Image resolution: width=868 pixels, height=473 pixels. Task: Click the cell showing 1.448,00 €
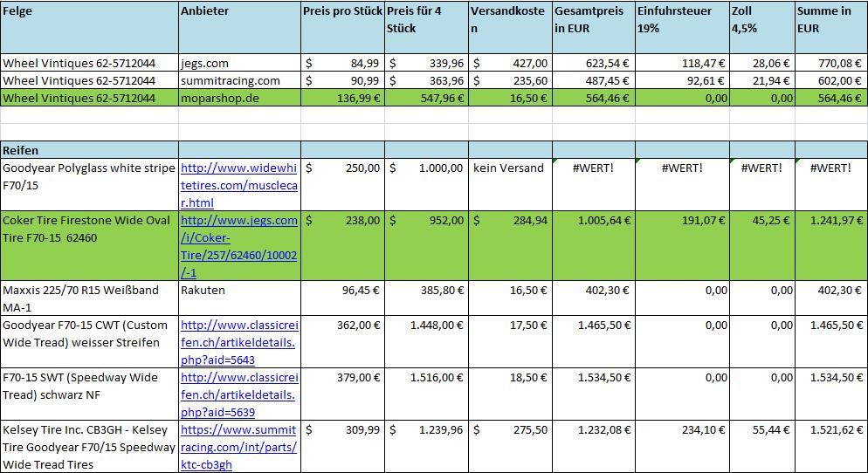pos(427,342)
